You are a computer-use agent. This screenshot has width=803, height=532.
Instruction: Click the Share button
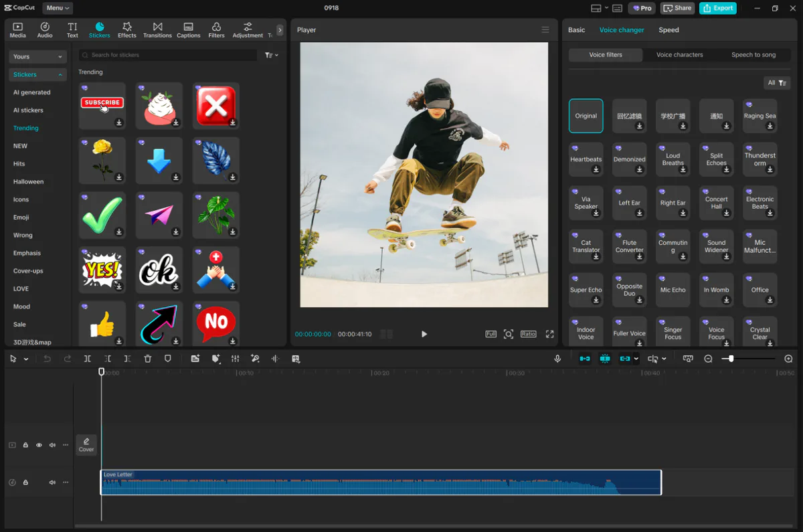tap(677, 7)
